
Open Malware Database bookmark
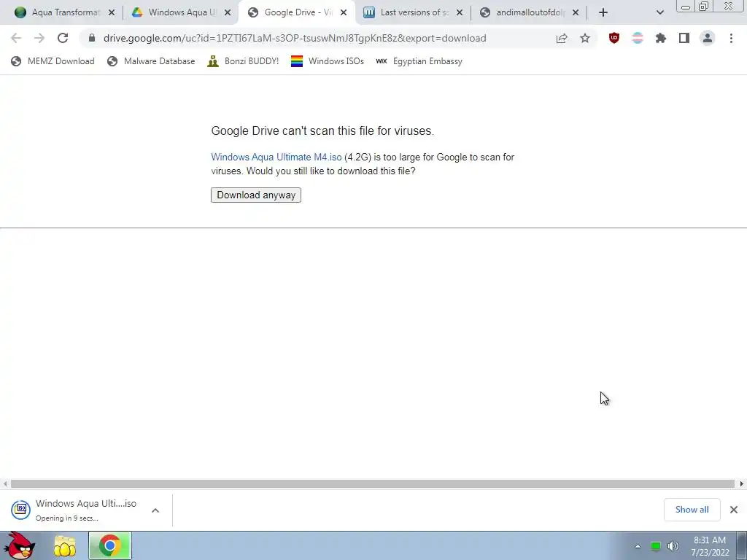point(152,61)
